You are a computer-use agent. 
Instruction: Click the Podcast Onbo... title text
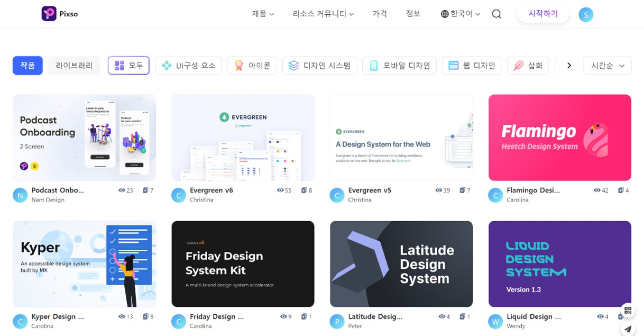[x=58, y=190]
